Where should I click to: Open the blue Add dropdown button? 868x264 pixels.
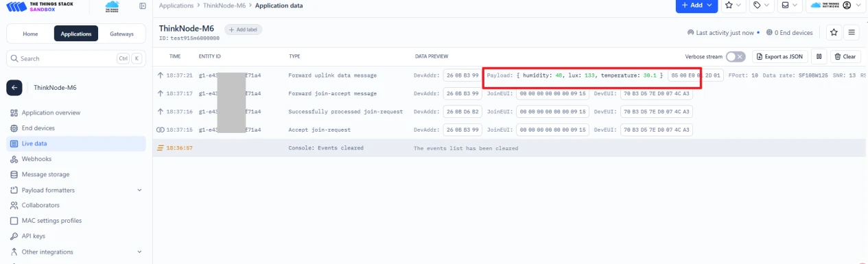pos(696,5)
